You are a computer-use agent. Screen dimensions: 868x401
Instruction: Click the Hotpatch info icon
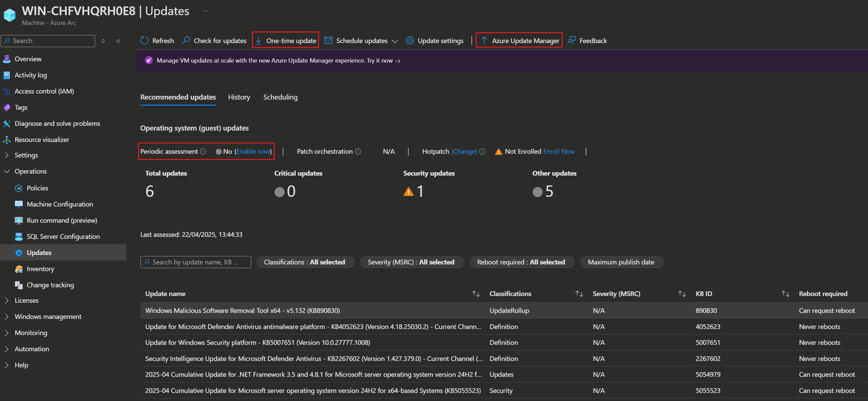pyautogui.click(x=482, y=152)
